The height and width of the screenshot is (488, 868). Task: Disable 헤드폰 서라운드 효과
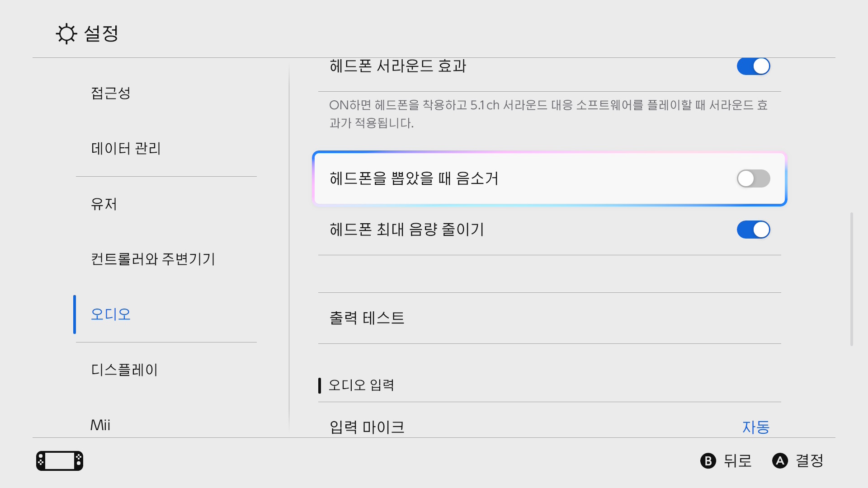tap(753, 66)
